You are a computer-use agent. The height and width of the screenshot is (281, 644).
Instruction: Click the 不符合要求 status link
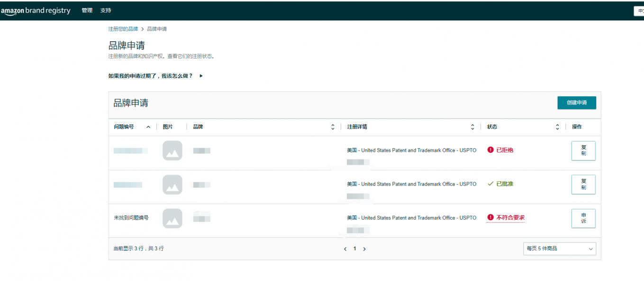coord(510,218)
